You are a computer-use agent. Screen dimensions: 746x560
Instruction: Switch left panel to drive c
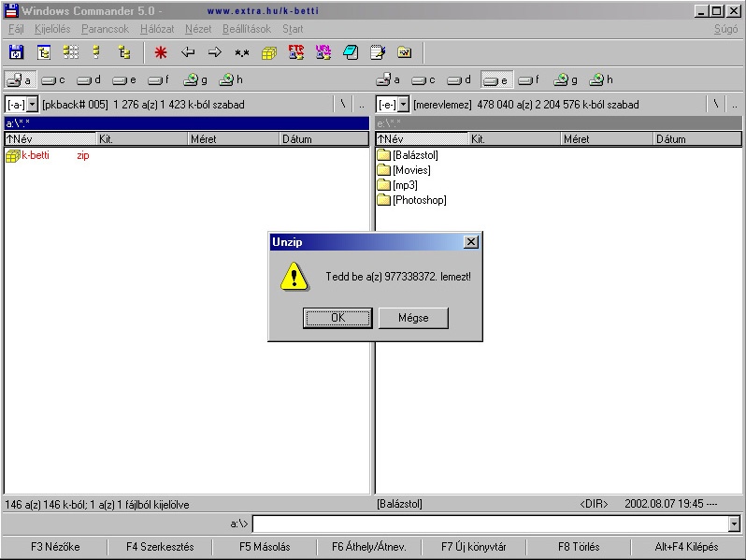click(x=53, y=80)
